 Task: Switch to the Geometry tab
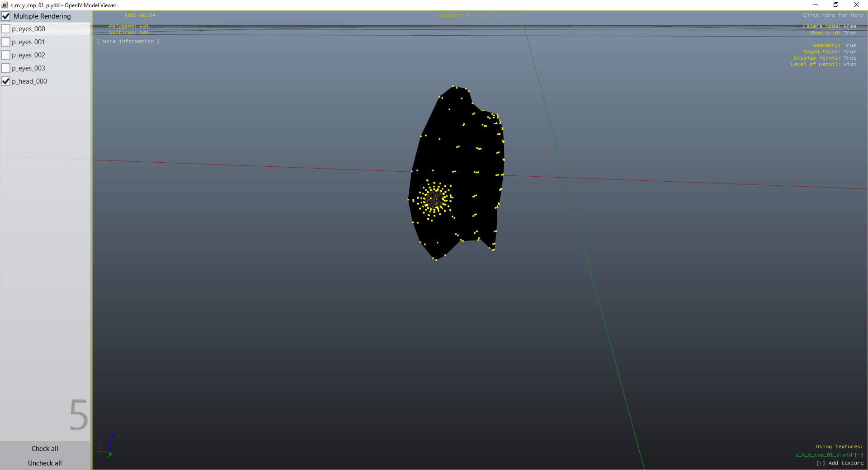click(451, 15)
